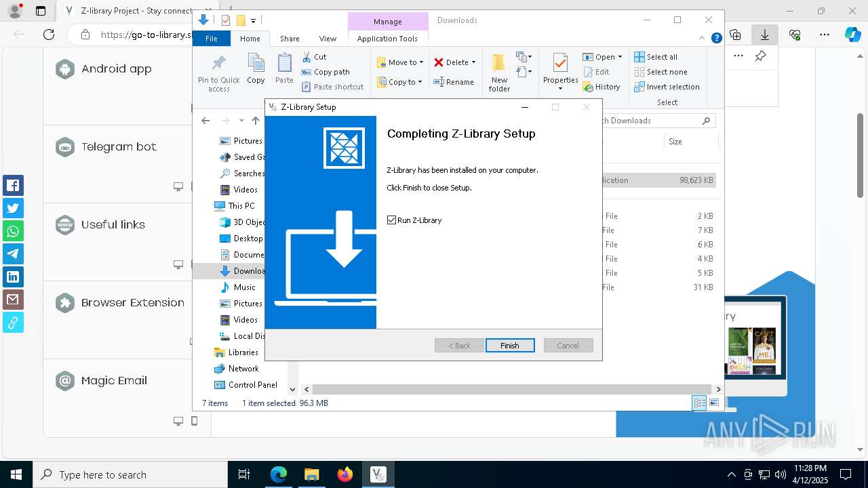
Task: Click Select none in ribbon
Action: (x=661, y=72)
